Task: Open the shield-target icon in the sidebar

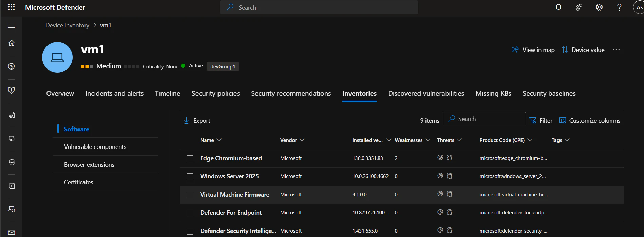Action: coord(12,162)
